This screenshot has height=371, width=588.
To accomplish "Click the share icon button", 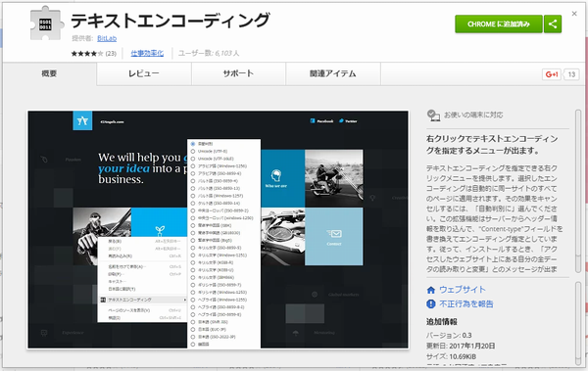I will [553, 24].
